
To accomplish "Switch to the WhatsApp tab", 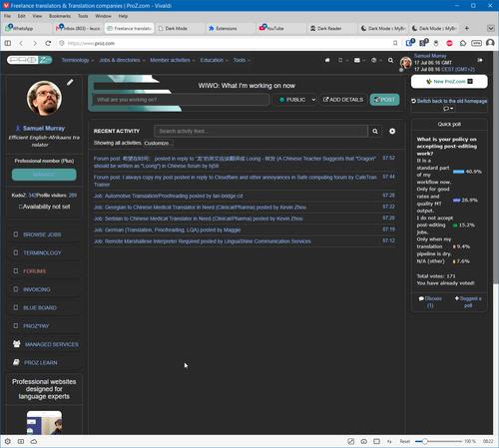I will click(x=27, y=28).
